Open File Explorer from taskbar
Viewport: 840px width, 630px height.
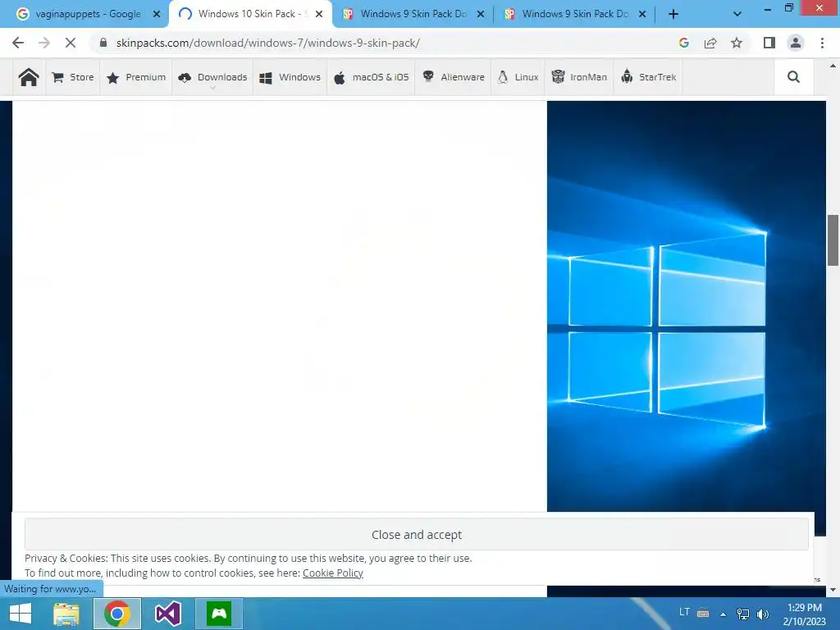coord(66,614)
